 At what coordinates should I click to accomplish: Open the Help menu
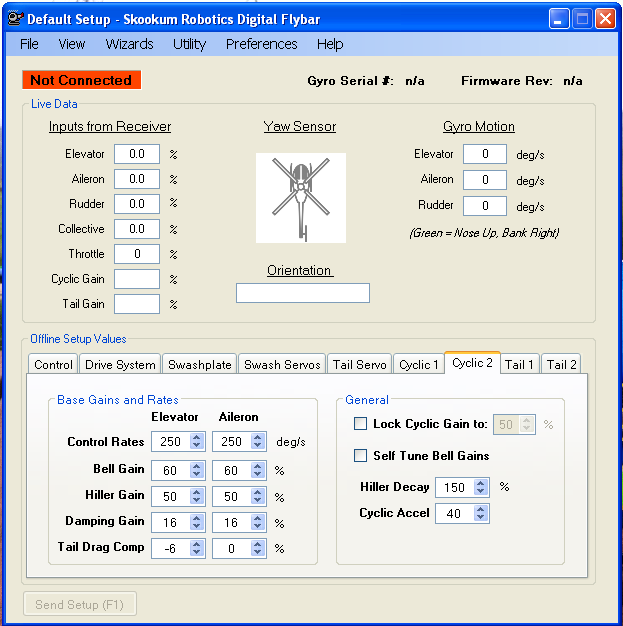330,44
